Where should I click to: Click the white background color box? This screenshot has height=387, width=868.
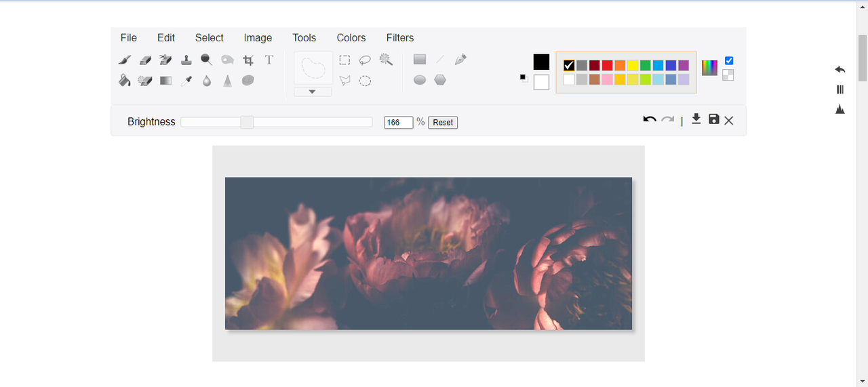tap(541, 82)
